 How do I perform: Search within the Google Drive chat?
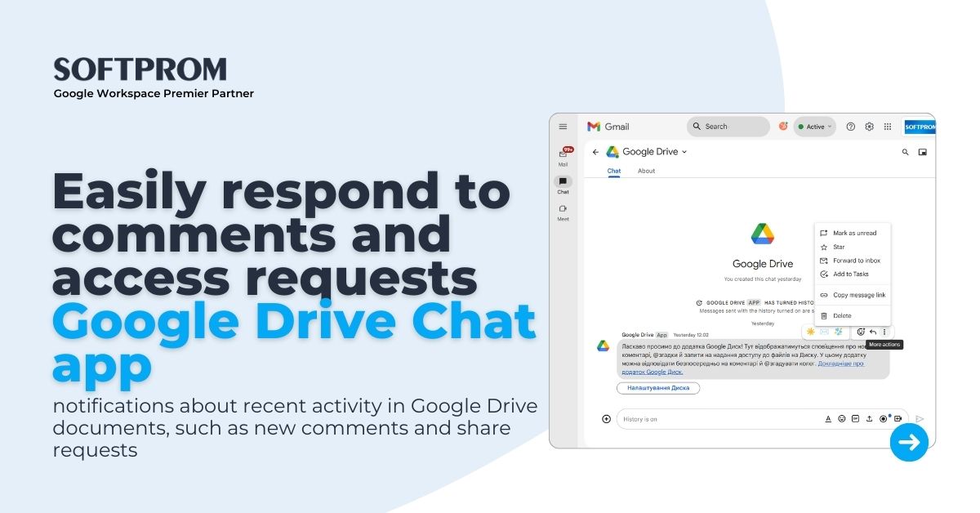pyautogui.click(x=905, y=152)
